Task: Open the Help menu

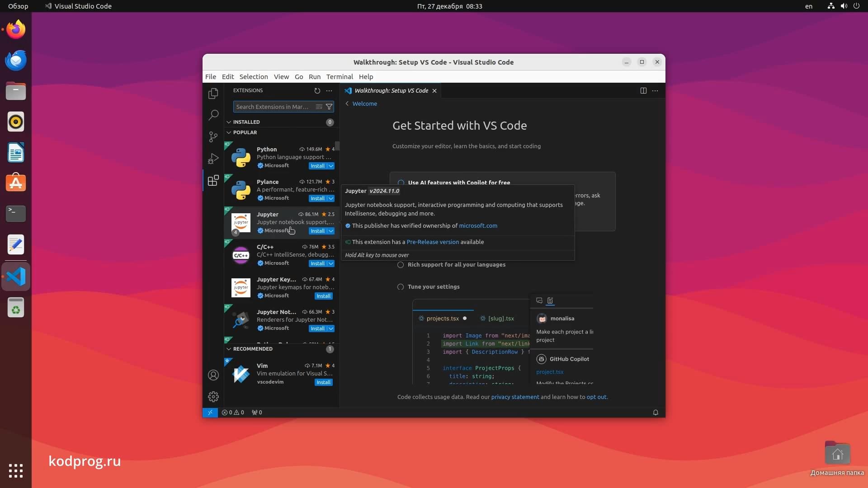Action: [x=366, y=77]
